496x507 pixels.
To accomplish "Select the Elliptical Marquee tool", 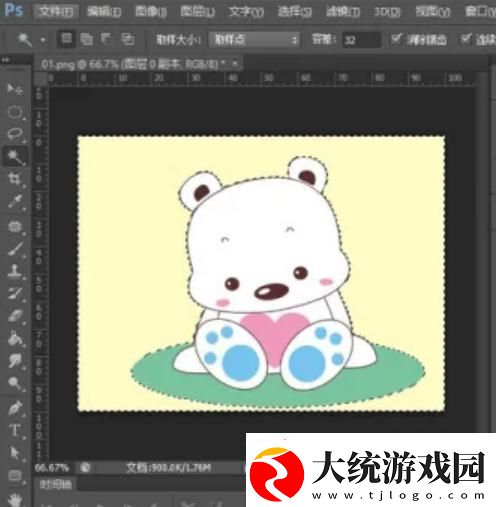I will 15,112.
